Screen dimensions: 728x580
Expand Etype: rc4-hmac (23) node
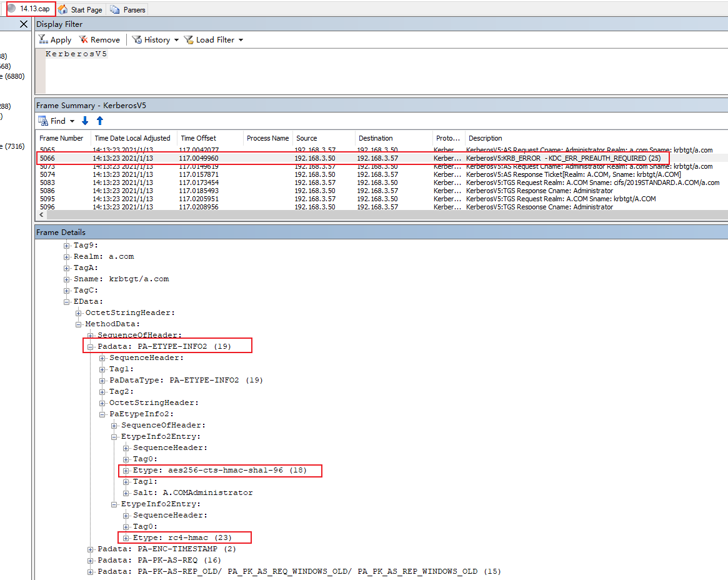click(126, 538)
